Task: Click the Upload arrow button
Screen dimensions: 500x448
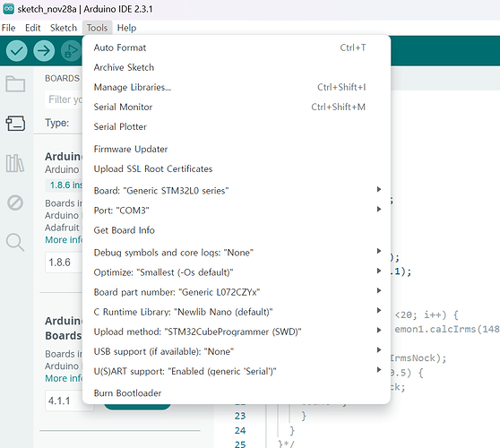Action: click(44, 51)
